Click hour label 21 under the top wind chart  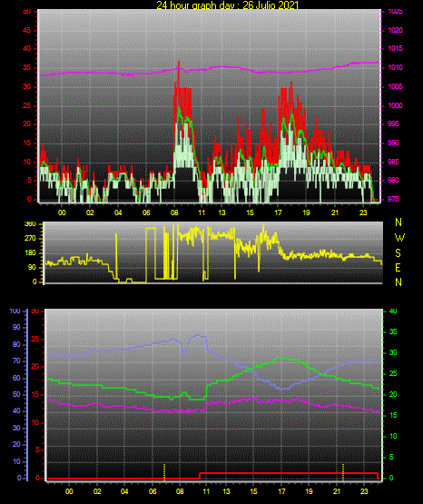pyautogui.click(x=335, y=212)
